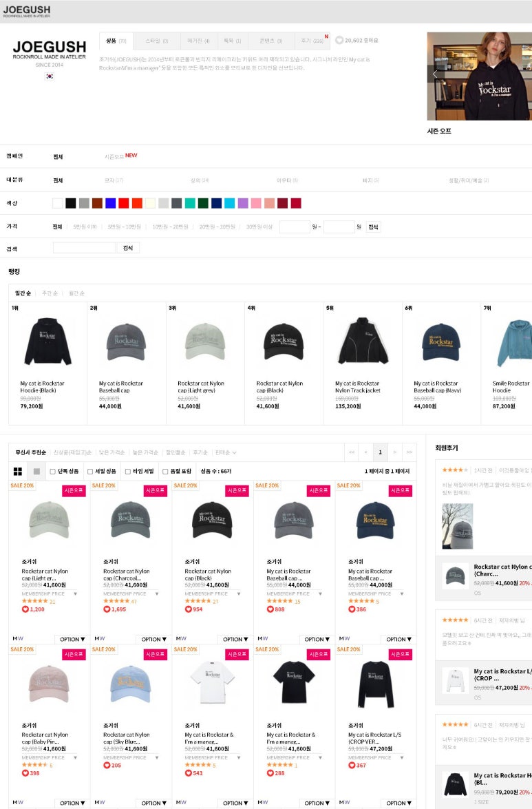Screen dimensions: 532x809
Task: Expand MEMBERSHIP PRICE for L/S CROP VER item
Action: [376, 757]
